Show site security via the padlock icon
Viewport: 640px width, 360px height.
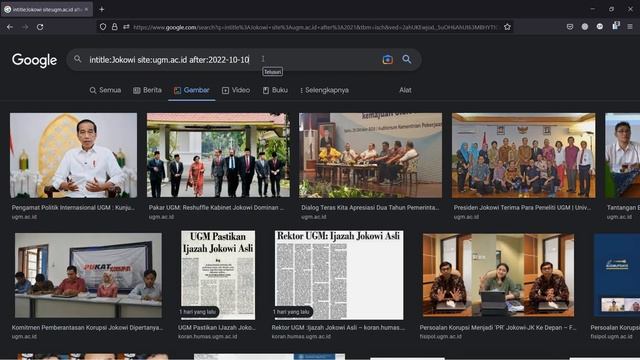(x=115, y=27)
